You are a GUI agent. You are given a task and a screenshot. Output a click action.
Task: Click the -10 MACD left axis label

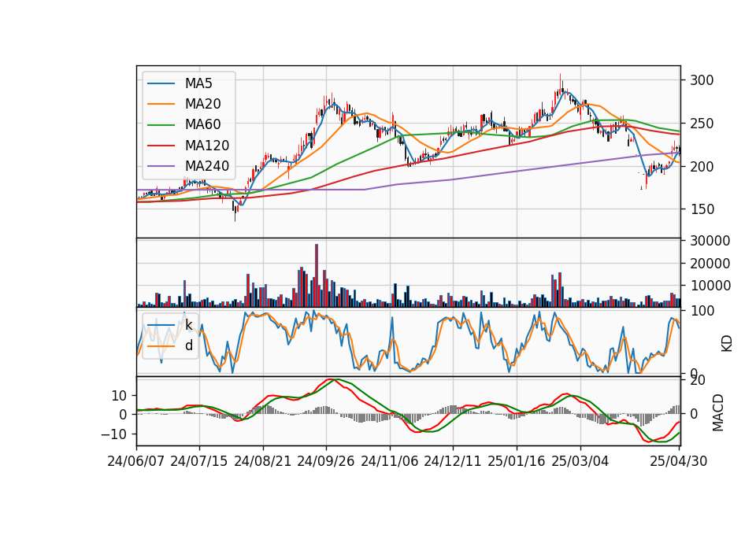[x=113, y=434]
